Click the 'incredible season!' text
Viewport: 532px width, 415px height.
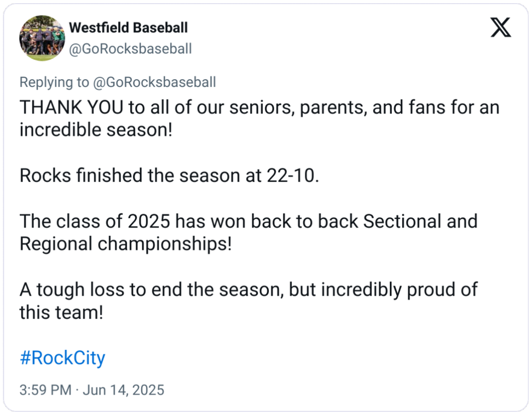coord(95,130)
